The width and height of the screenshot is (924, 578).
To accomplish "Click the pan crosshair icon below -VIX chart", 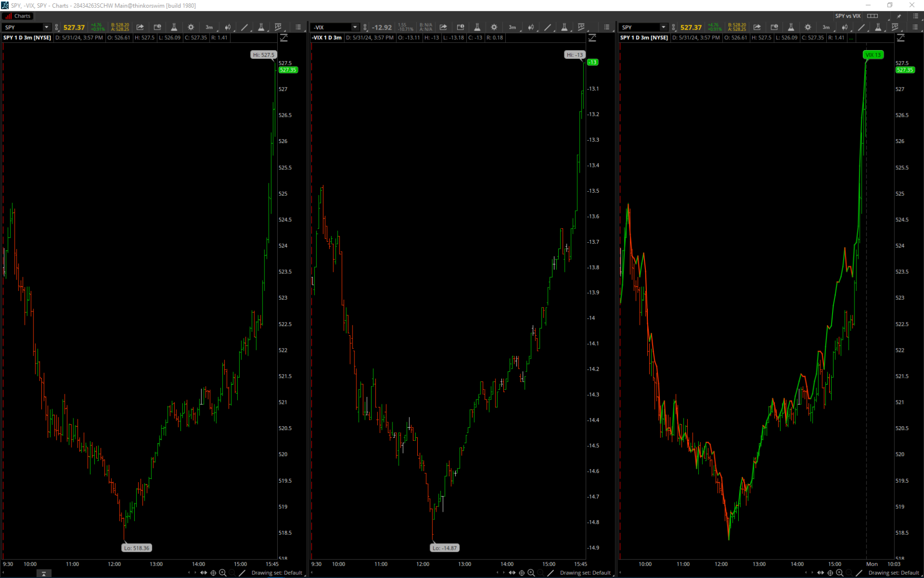I will coord(522,573).
